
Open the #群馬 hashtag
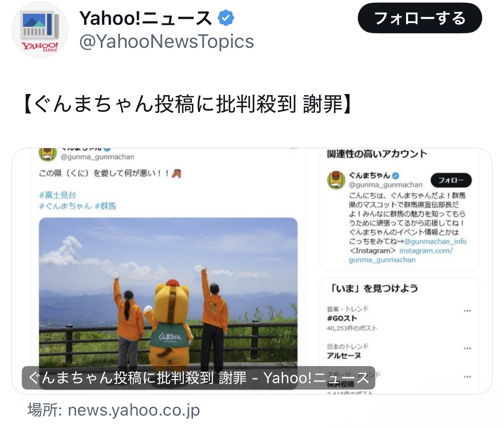106,206
